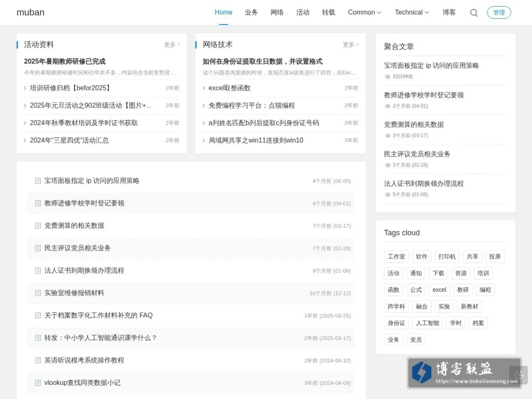Image resolution: width=532 pixels, height=399 pixels.
Task: Open the 活动 nav item
Action: click(x=303, y=12)
